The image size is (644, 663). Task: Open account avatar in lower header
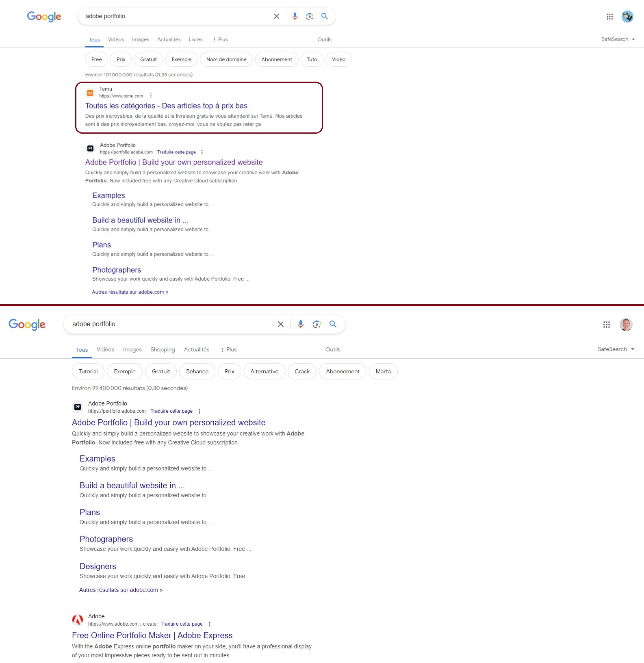626,325
